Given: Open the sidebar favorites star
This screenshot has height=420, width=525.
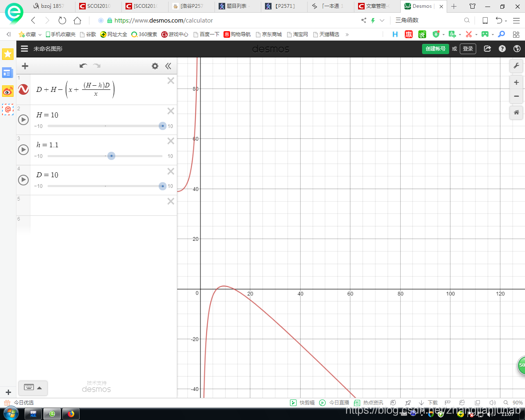Looking at the screenshot, I should [8, 54].
